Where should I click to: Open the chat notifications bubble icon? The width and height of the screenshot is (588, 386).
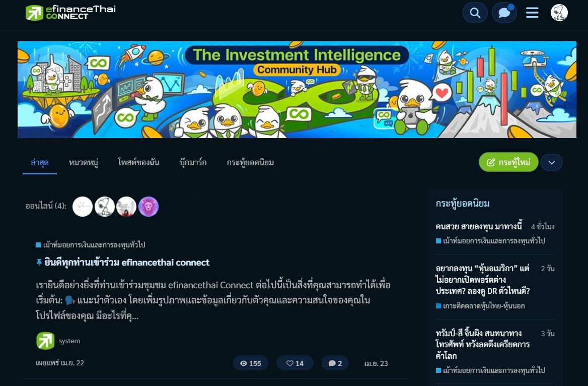coord(504,13)
